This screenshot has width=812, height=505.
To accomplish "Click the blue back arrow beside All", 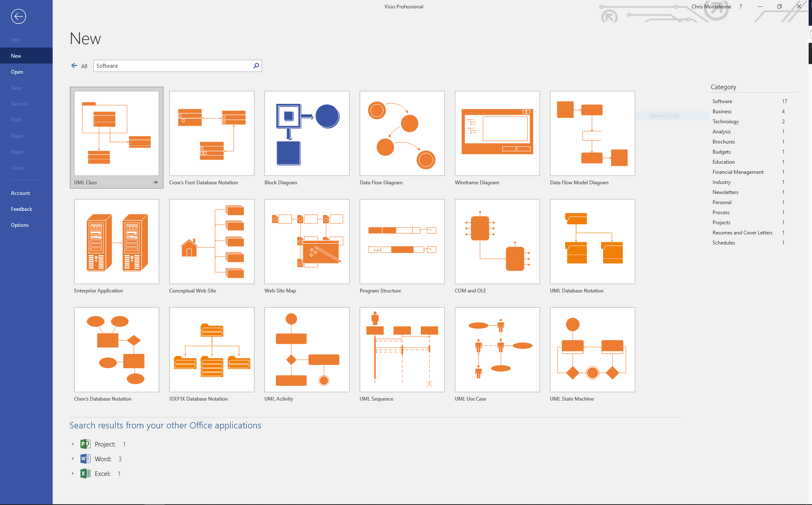I will (74, 66).
